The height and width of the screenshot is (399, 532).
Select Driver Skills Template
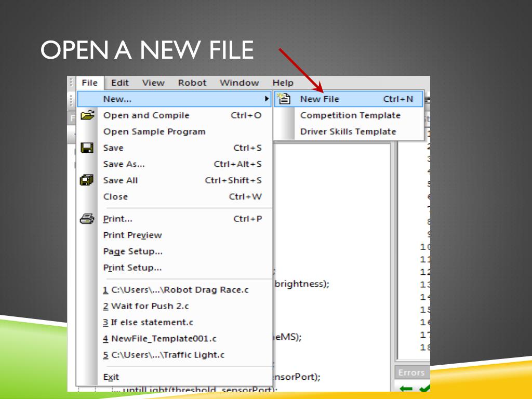(348, 131)
